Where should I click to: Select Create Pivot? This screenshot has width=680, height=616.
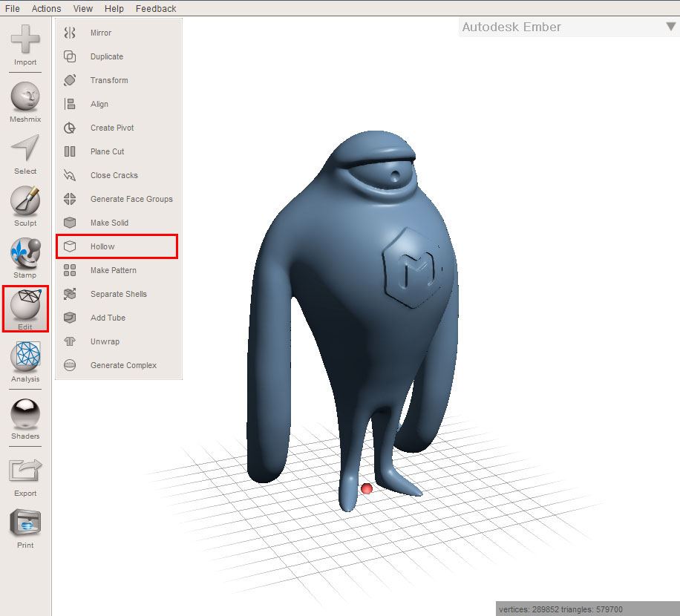pos(118,128)
